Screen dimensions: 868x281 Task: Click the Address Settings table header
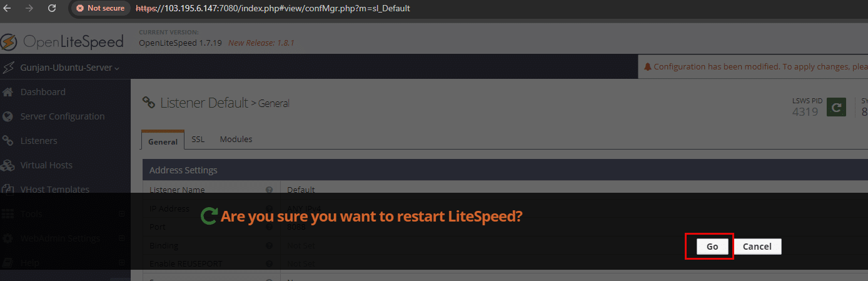[505, 170]
